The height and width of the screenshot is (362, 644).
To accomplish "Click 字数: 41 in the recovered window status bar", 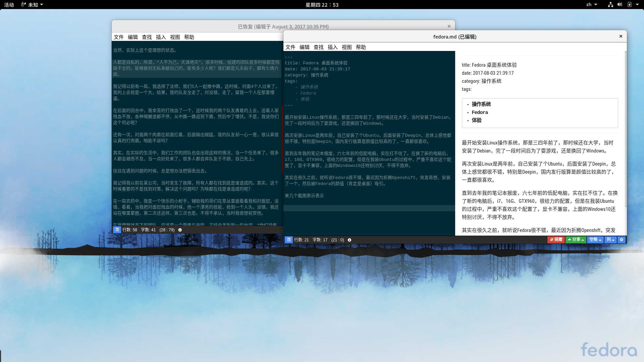I will point(148,230).
